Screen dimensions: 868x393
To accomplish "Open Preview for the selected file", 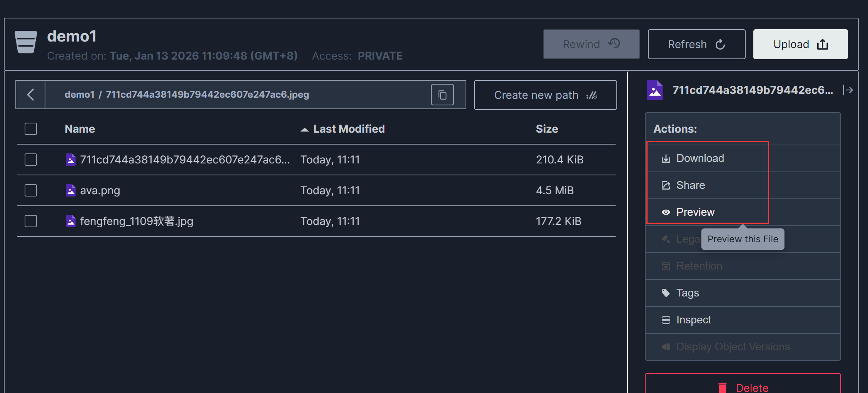I will [695, 212].
